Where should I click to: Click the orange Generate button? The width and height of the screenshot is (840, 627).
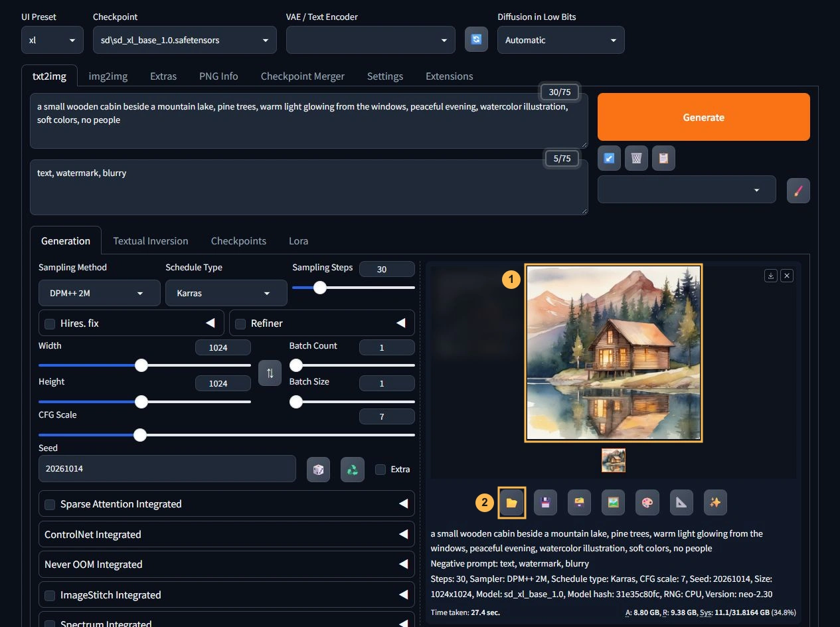[x=704, y=117]
